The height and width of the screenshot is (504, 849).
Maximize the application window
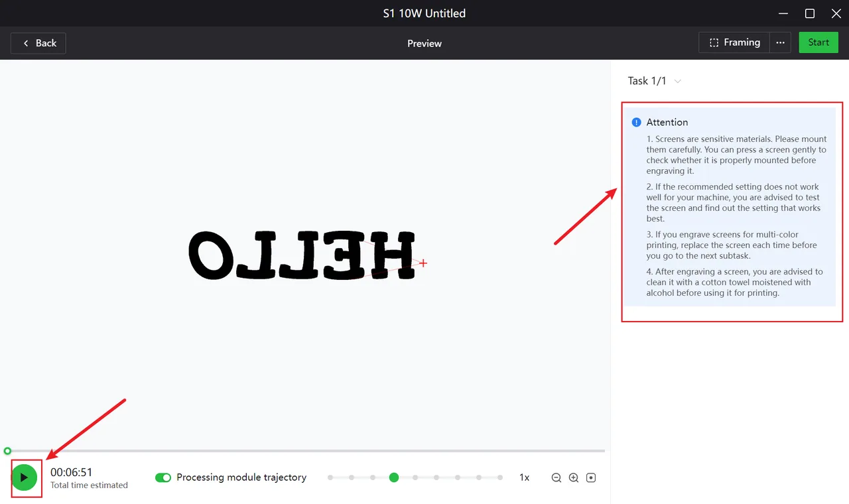click(810, 13)
